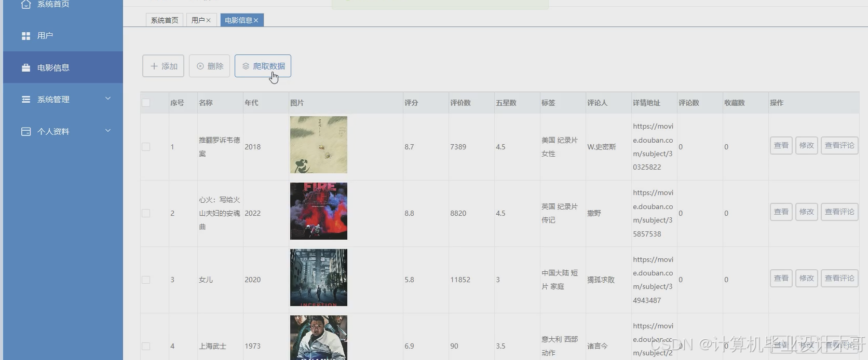
Task: Click the briefcase icon beside 电影信息
Action: click(26, 68)
